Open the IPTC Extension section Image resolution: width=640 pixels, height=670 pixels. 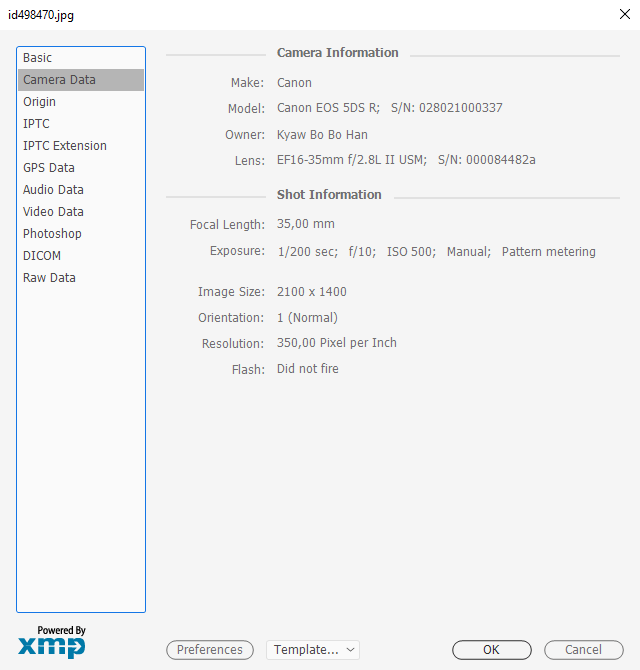81,146
